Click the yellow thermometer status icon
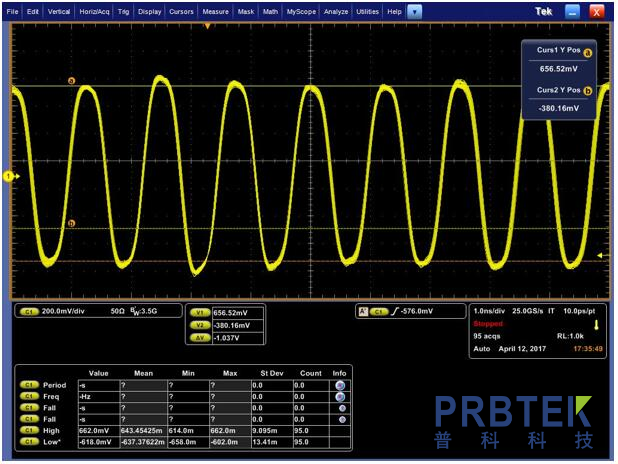 click(x=596, y=325)
